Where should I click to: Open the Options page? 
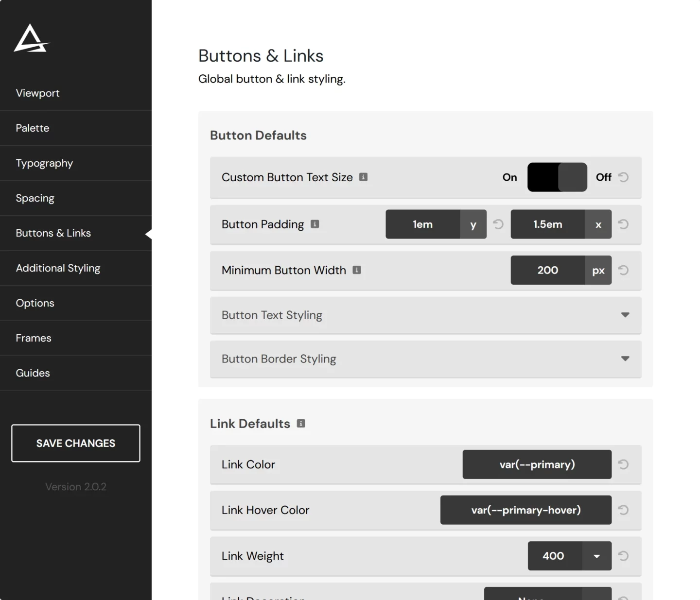tap(76, 303)
